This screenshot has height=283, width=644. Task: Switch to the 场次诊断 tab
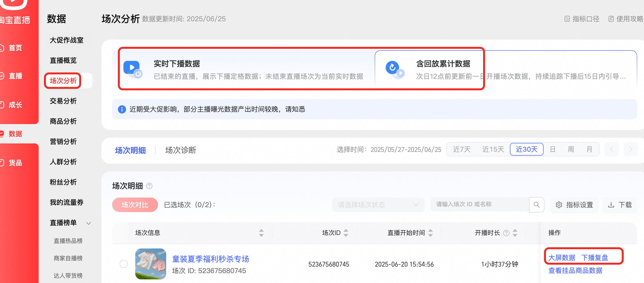pyautogui.click(x=180, y=150)
